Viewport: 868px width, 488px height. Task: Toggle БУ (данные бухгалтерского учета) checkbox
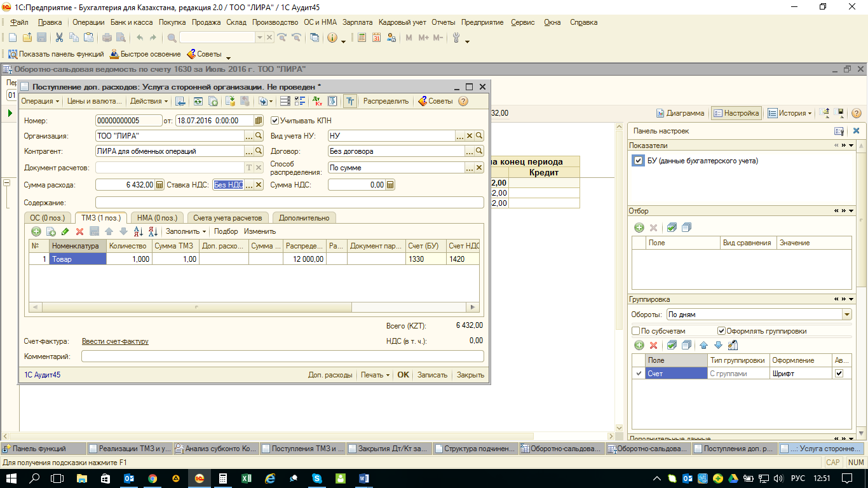point(639,161)
